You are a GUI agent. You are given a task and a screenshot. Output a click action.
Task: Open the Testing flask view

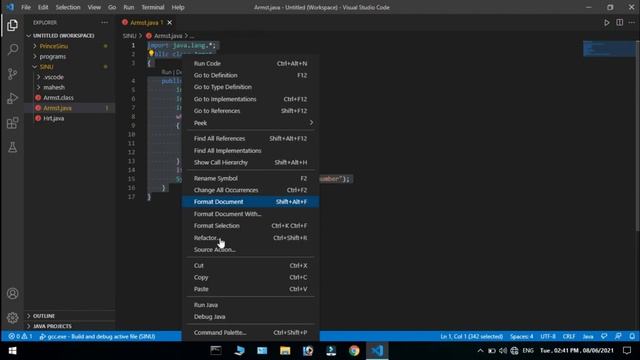(x=13, y=147)
